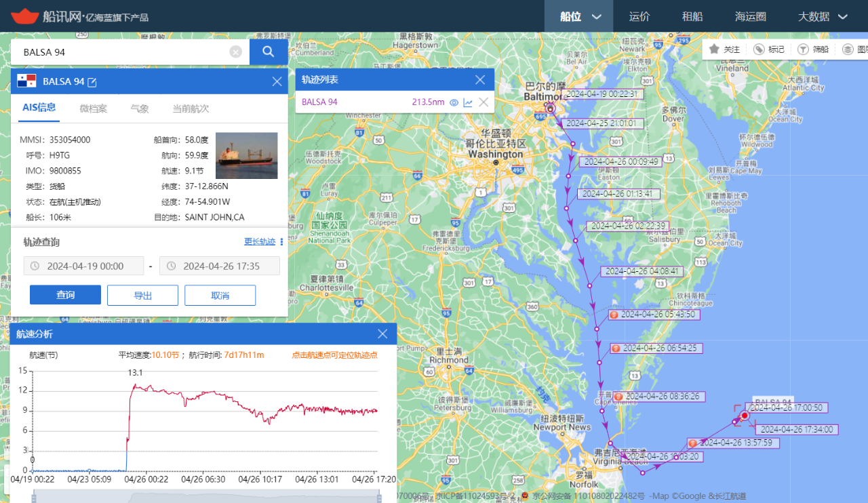
Task: Click the ship photo thumbnail
Action: pyautogui.click(x=246, y=155)
